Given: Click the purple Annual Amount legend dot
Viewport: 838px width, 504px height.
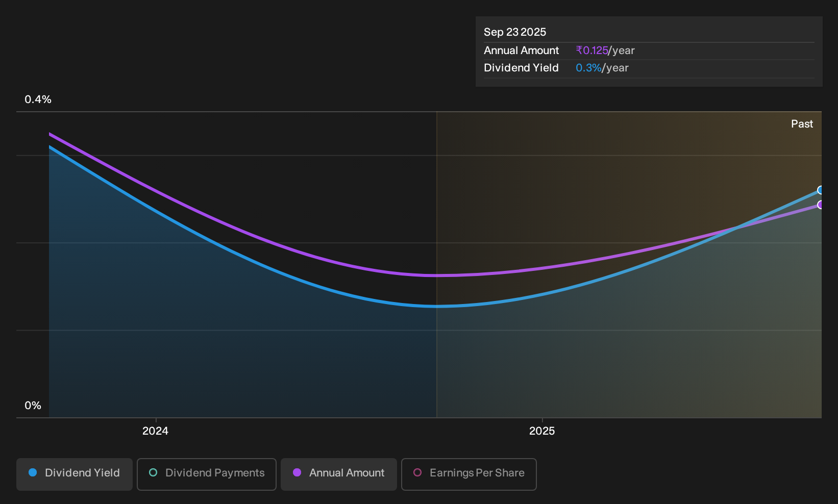Looking at the screenshot, I should click(297, 473).
